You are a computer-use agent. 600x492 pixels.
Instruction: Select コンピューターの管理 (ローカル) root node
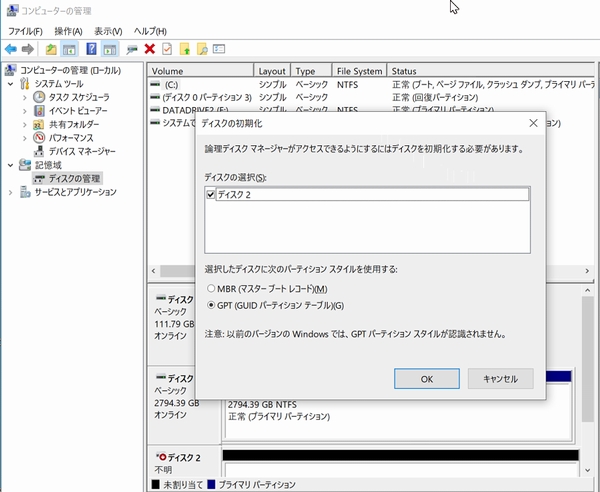pos(64,70)
